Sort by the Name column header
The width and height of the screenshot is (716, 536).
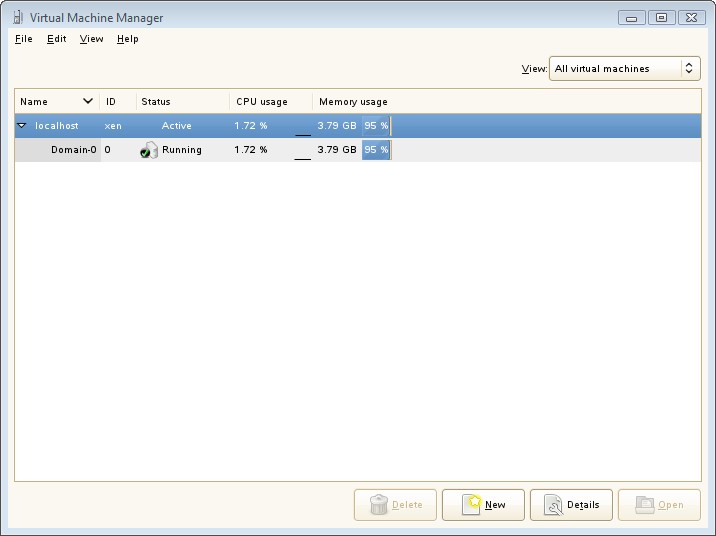tap(56, 101)
